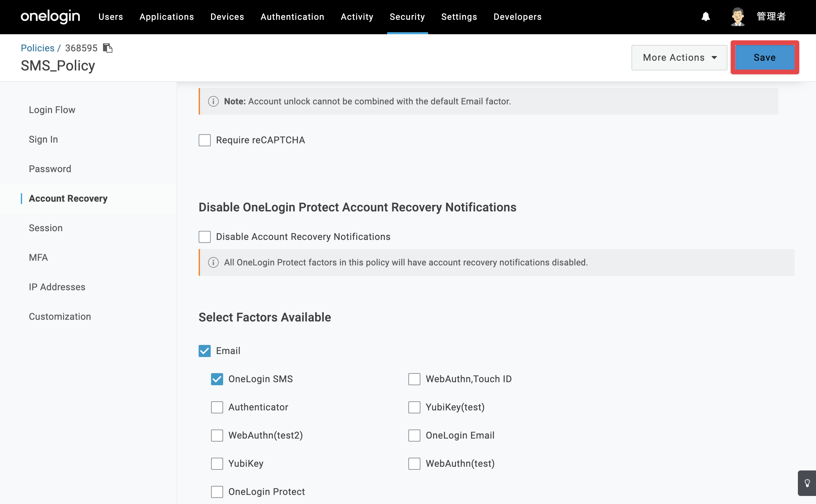This screenshot has width=816, height=504.
Task: Tick the WebAuthn(test) checkbox
Action: (414, 464)
